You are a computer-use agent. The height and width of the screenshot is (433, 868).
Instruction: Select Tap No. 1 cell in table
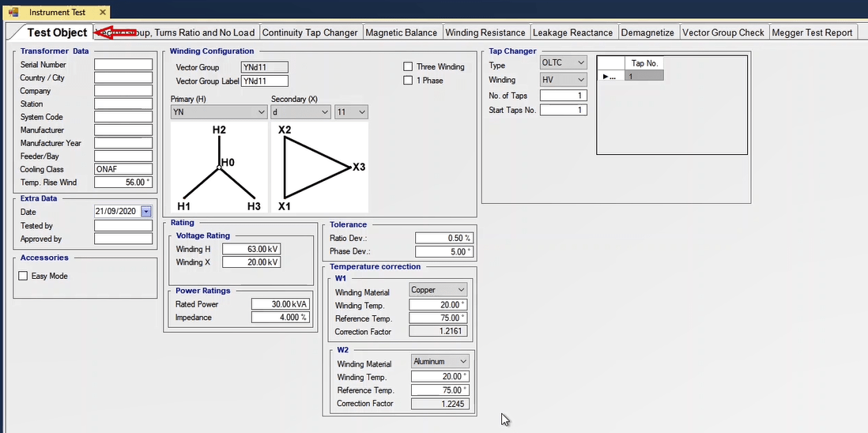point(644,77)
